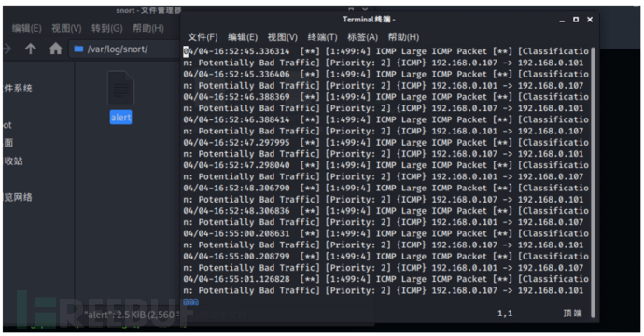Go up to the parent folder

click(x=31, y=49)
